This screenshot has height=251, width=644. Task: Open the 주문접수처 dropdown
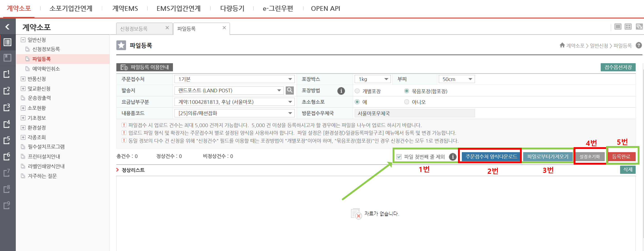coord(234,79)
